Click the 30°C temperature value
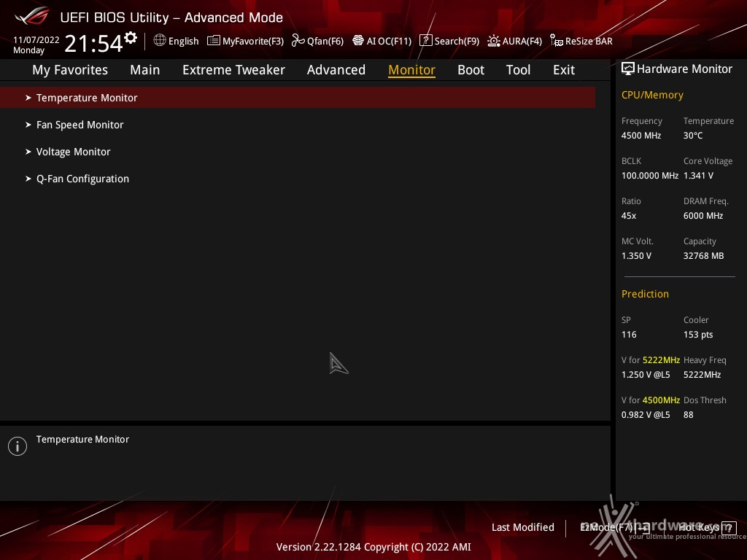This screenshot has height=560, width=747. point(693,136)
